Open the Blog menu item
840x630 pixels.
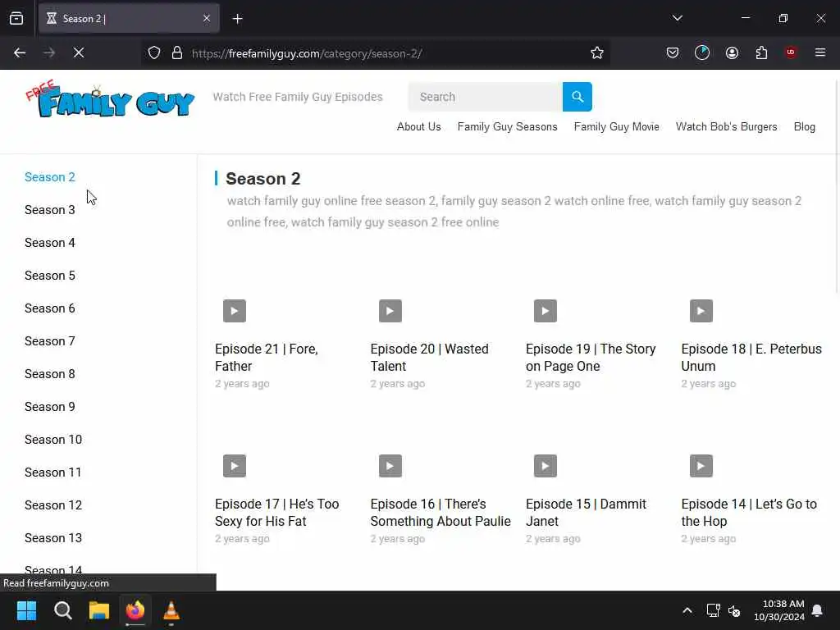click(x=805, y=127)
